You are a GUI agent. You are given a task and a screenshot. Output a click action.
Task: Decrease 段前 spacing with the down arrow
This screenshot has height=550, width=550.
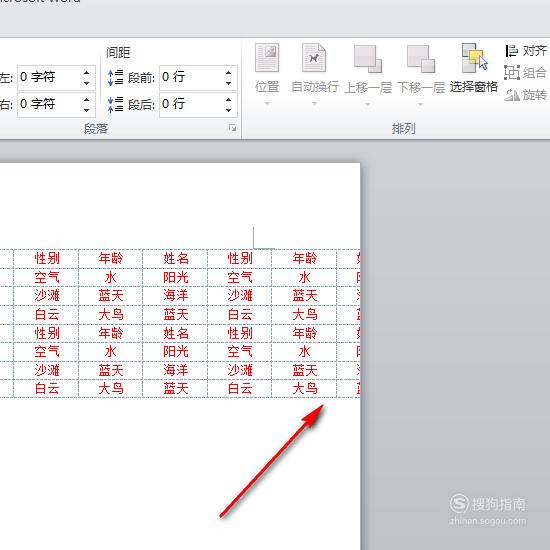(x=228, y=83)
